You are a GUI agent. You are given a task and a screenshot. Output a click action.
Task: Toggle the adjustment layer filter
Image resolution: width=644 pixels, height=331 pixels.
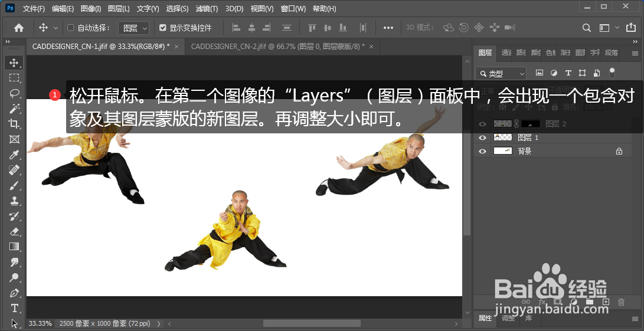pyautogui.click(x=554, y=73)
